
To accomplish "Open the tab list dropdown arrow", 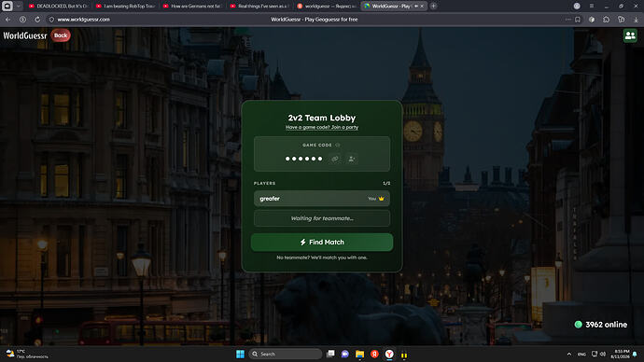I will (x=18, y=7).
